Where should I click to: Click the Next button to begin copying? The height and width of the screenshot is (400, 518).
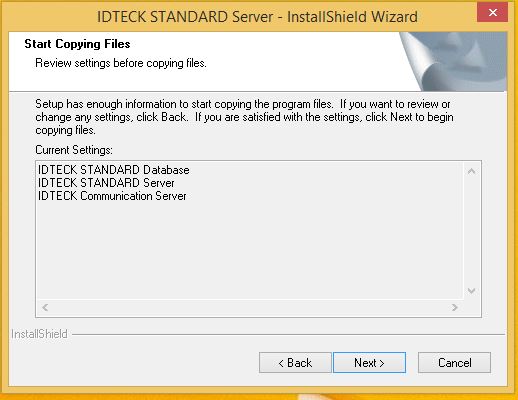[369, 362]
